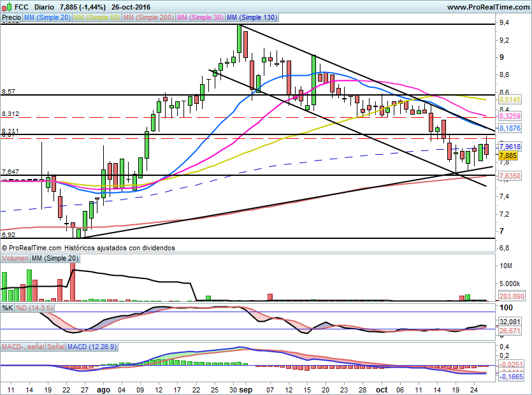Click the ProRealTime.com copyright notice text
This screenshot has width=532, height=395.
(88, 248)
